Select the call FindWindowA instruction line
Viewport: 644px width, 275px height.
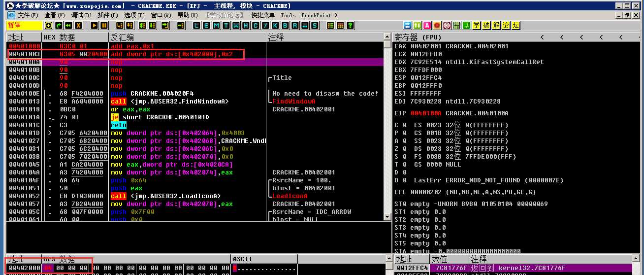pos(194,102)
